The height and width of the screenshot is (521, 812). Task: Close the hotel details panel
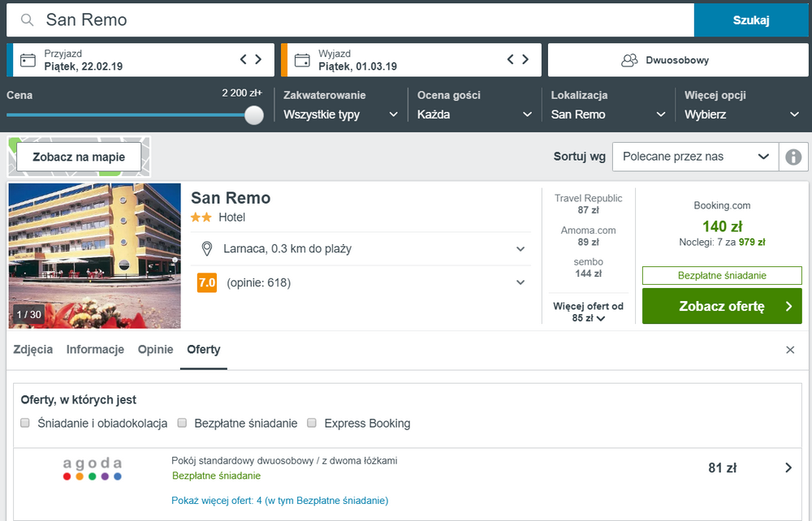click(x=790, y=350)
